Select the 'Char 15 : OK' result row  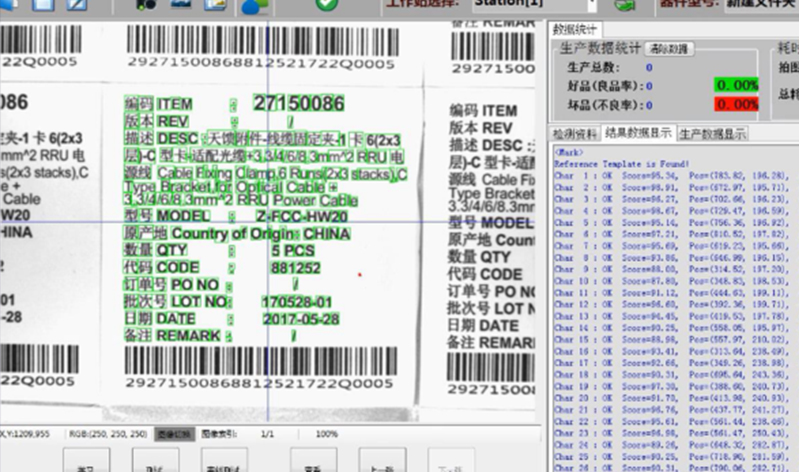pos(672,340)
